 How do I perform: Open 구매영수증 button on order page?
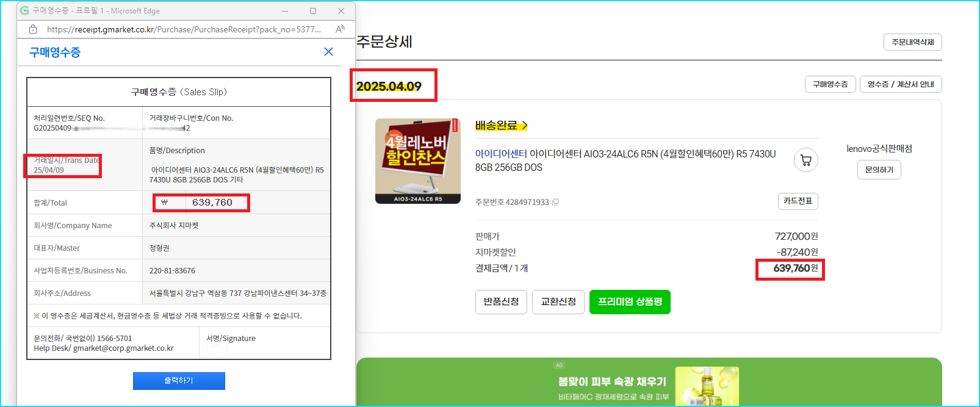coord(830,84)
